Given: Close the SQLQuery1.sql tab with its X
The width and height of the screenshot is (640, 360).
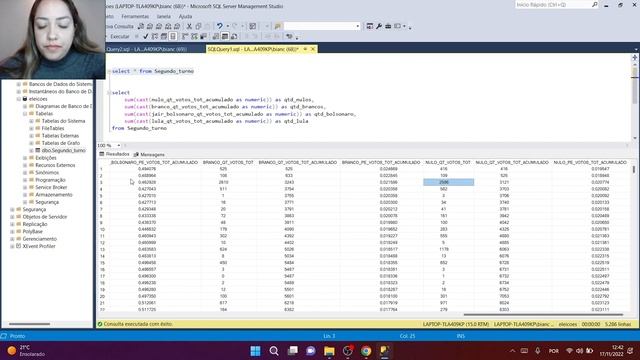Looking at the screenshot, I should [313, 49].
